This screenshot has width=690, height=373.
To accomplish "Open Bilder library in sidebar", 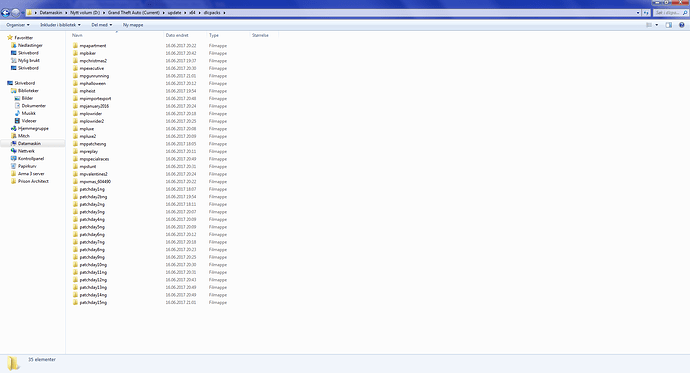I will 27,98.
